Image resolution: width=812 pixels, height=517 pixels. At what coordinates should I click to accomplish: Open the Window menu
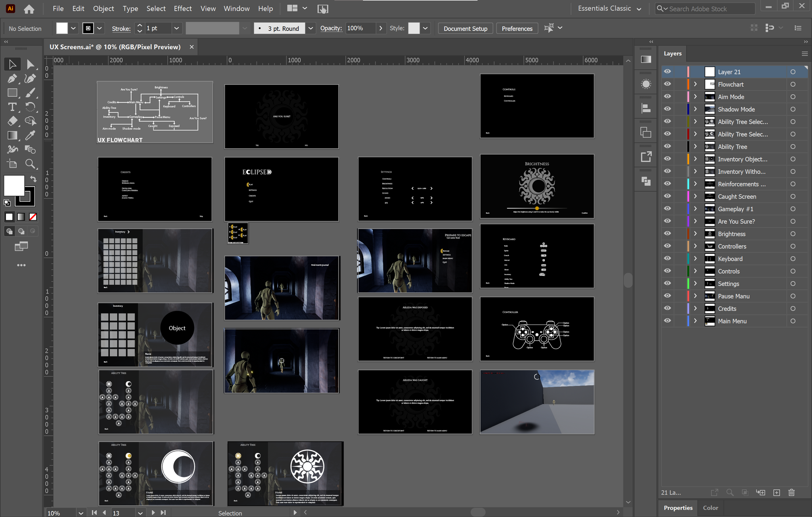(237, 8)
